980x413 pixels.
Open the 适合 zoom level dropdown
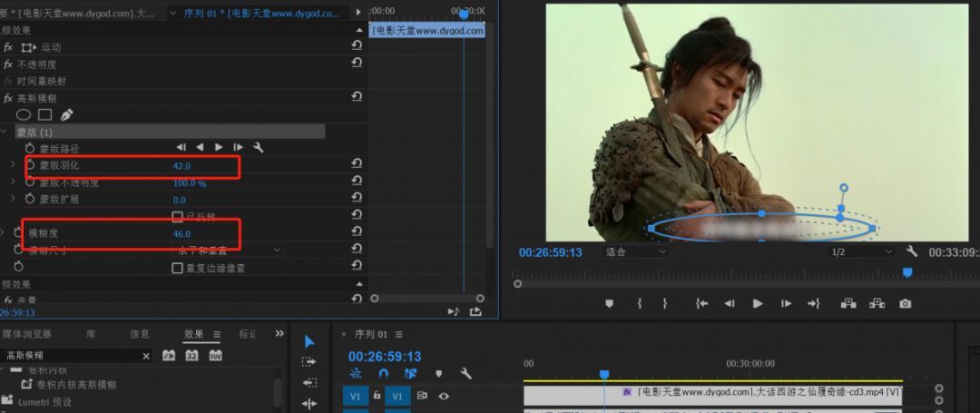pyautogui.click(x=635, y=252)
